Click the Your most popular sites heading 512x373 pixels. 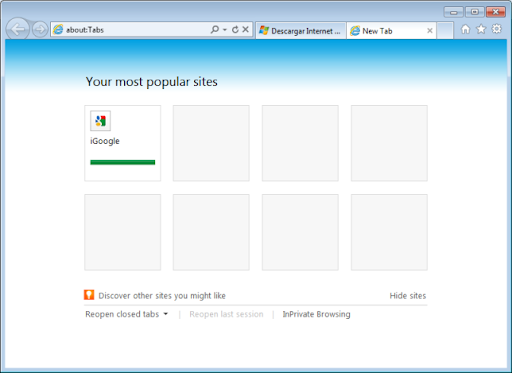[152, 82]
